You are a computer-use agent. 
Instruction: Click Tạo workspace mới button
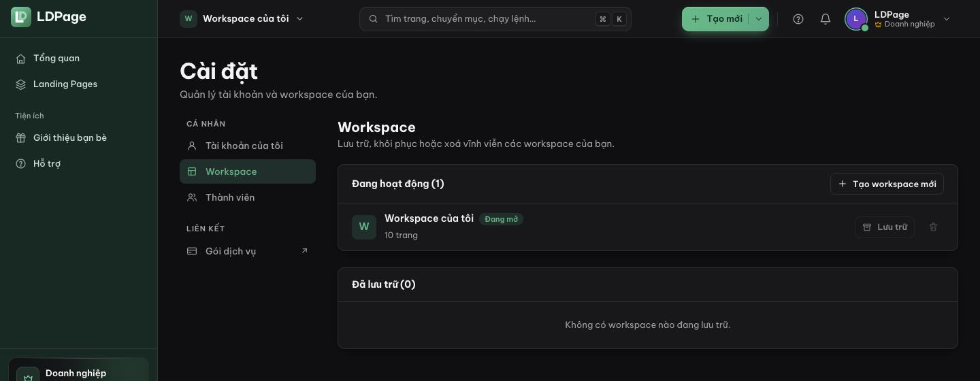tap(887, 184)
